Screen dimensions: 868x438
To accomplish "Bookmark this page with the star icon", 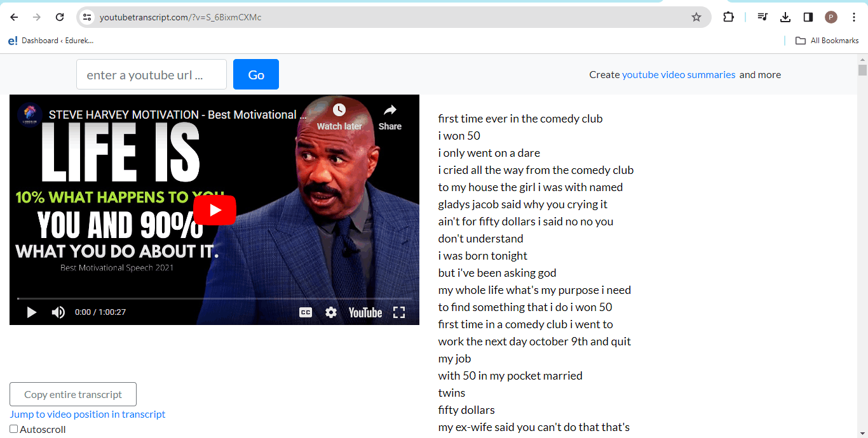I will [696, 17].
